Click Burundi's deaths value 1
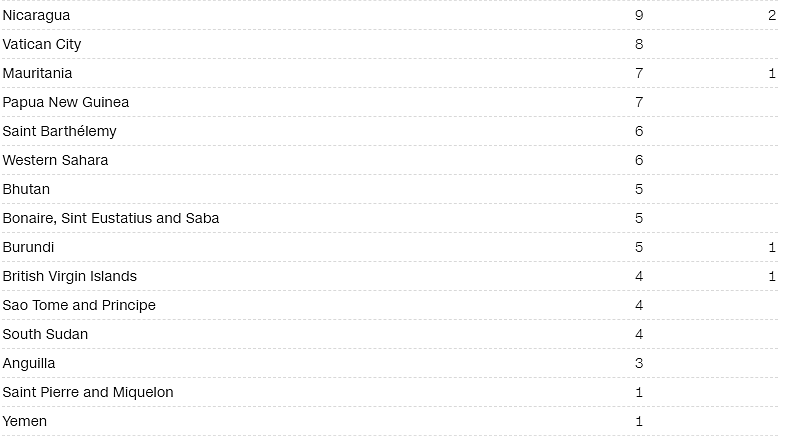The image size is (792, 436). (x=772, y=247)
